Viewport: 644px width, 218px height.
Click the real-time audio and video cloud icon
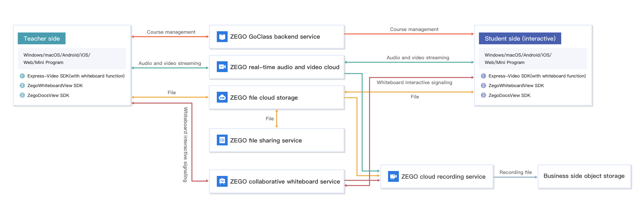coord(222,67)
